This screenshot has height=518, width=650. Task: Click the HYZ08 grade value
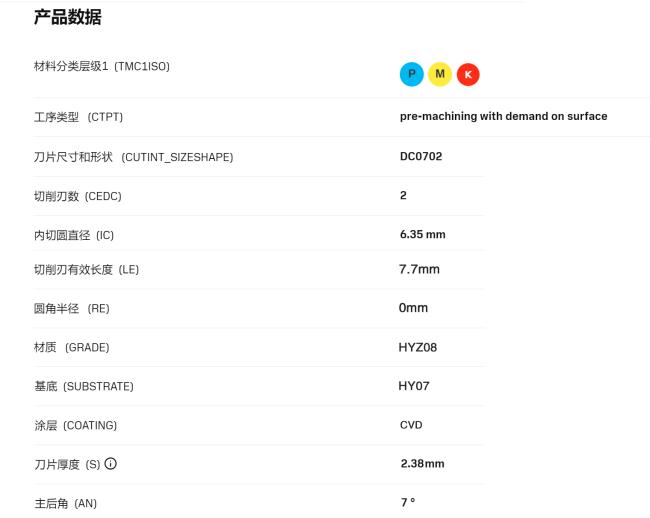pos(418,347)
